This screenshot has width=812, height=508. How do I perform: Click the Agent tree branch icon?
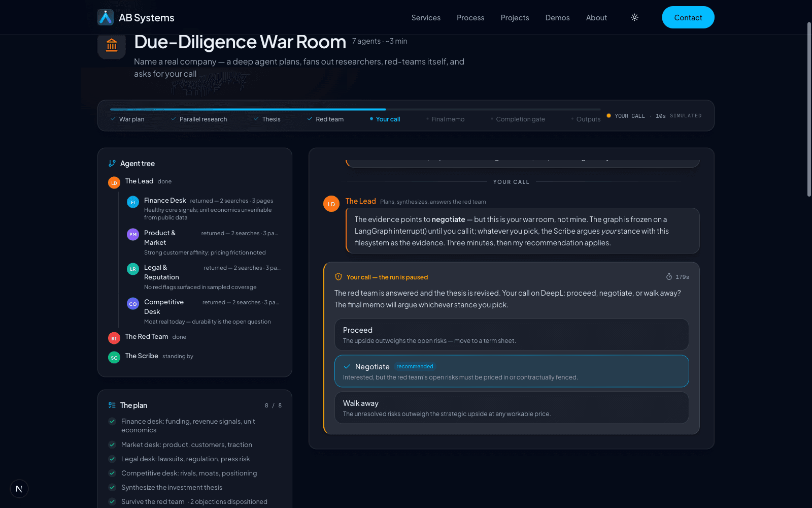coord(112,164)
